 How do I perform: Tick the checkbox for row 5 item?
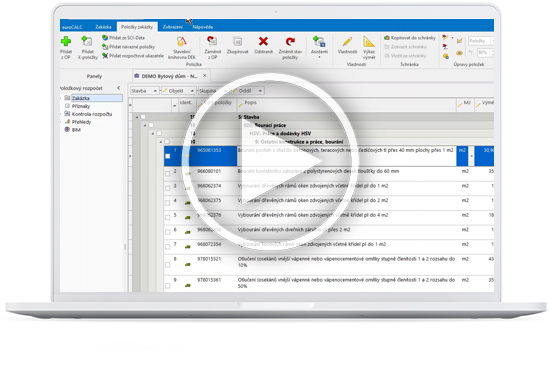pos(168,217)
